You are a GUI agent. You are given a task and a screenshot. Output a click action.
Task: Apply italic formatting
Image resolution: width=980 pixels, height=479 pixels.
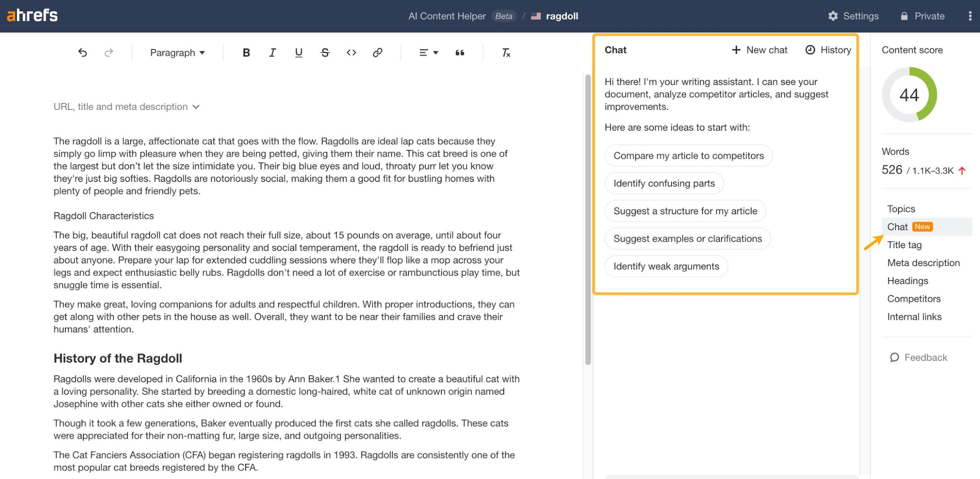tap(272, 53)
